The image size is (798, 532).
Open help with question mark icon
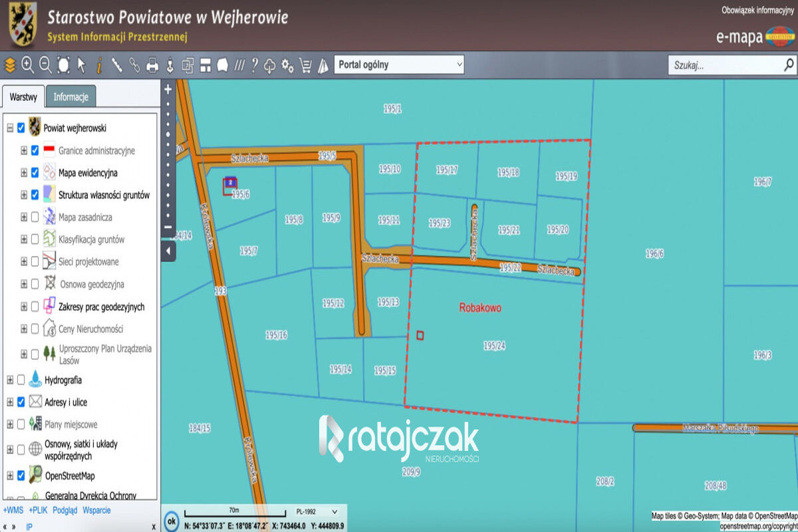pos(255,65)
